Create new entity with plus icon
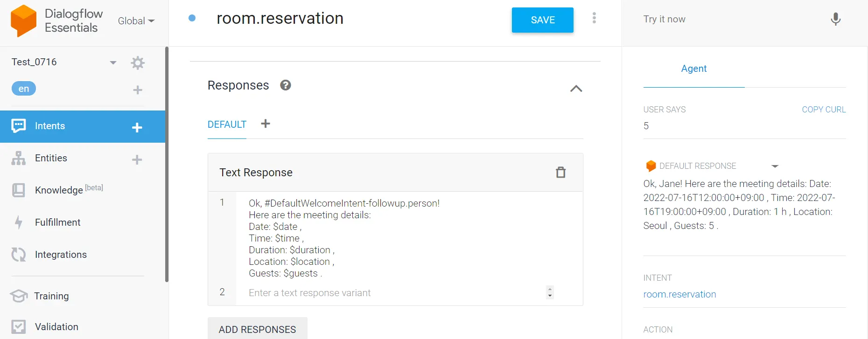868x339 pixels. point(137,159)
